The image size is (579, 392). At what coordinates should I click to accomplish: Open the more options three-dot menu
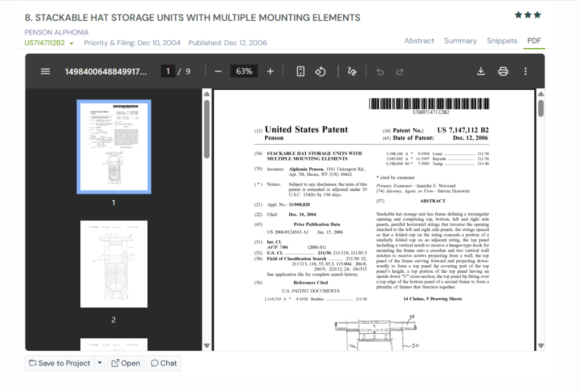(x=525, y=71)
